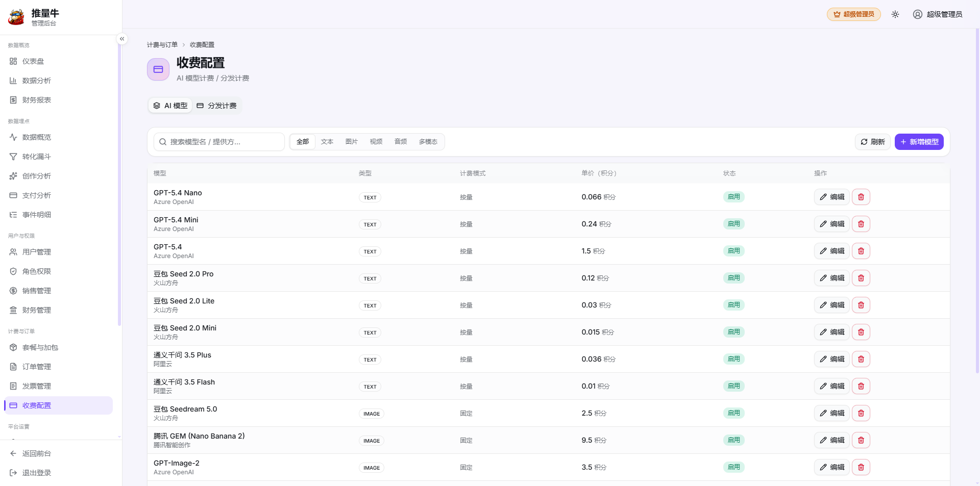Filter models by 音频
Screen dimensions: 980x486
[x=401, y=142]
